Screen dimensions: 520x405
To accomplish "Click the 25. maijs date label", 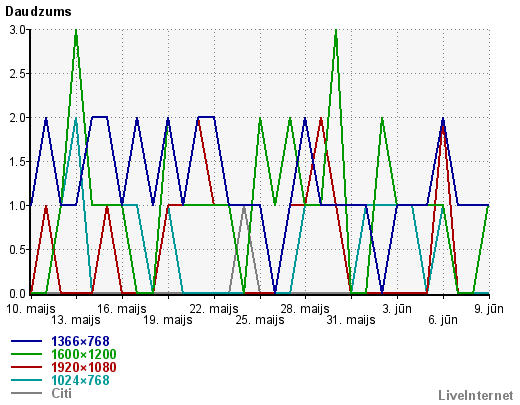I will click(x=260, y=320).
